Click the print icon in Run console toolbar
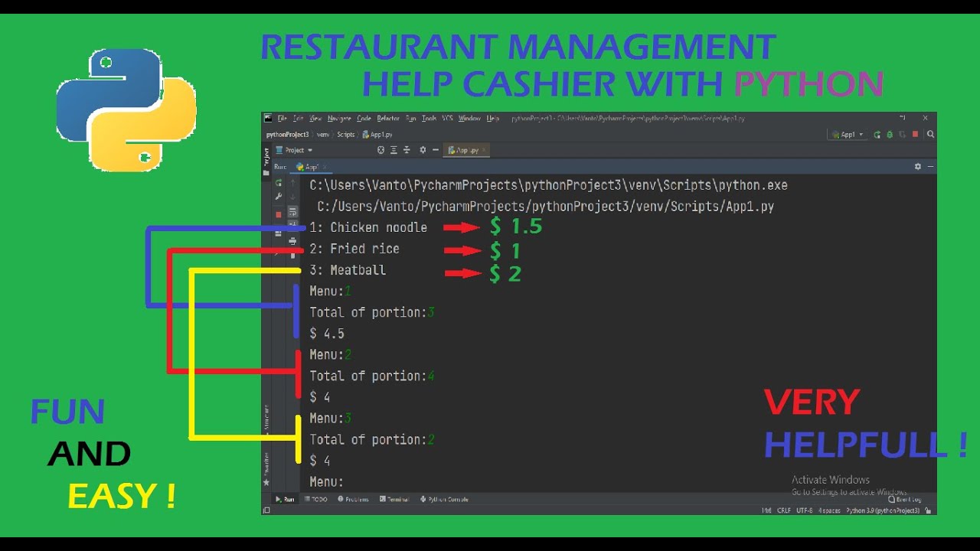The width and height of the screenshot is (980, 551). coord(292,241)
